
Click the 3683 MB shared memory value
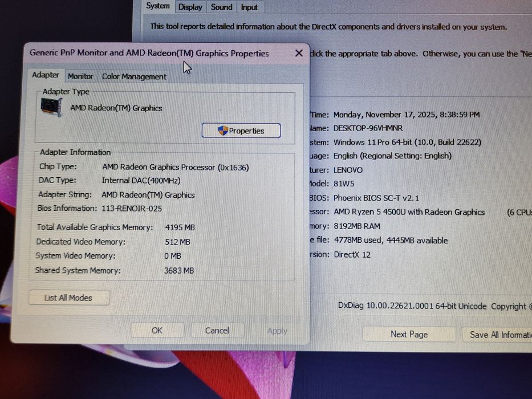[179, 271]
